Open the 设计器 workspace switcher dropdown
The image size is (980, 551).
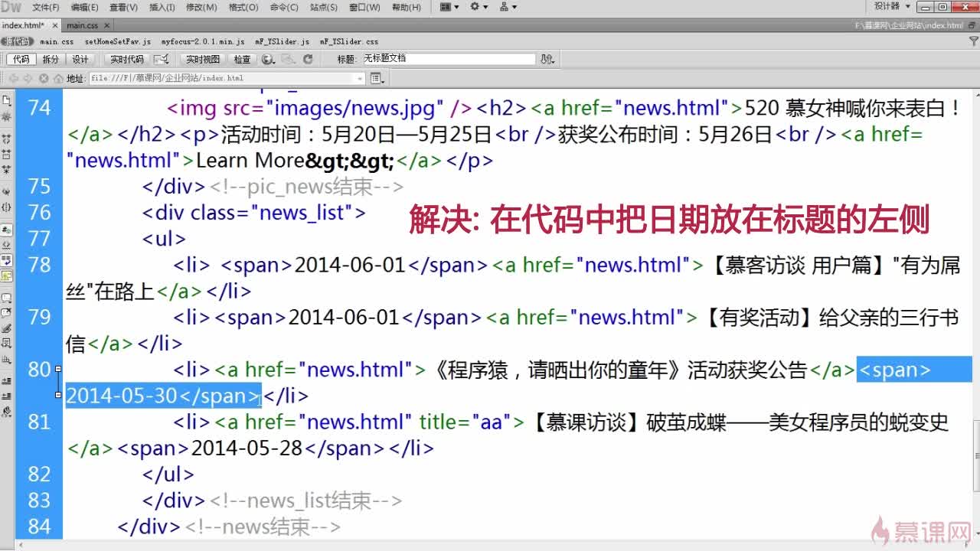[891, 6]
